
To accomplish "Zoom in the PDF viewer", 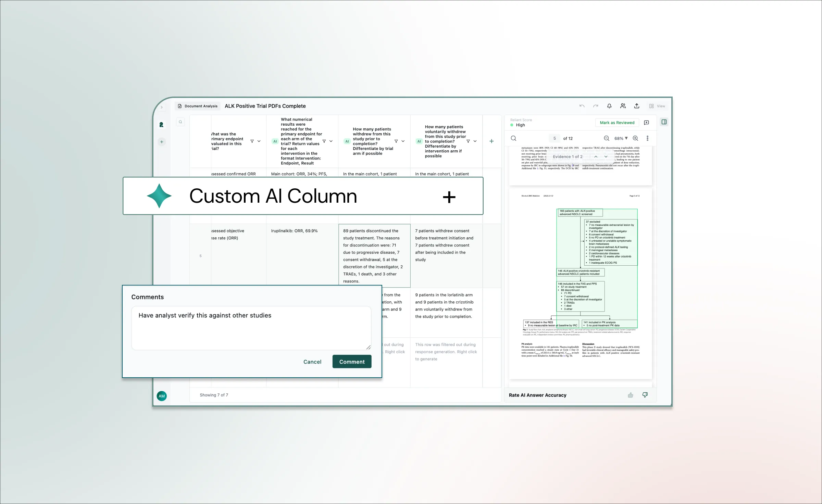I will click(635, 138).
